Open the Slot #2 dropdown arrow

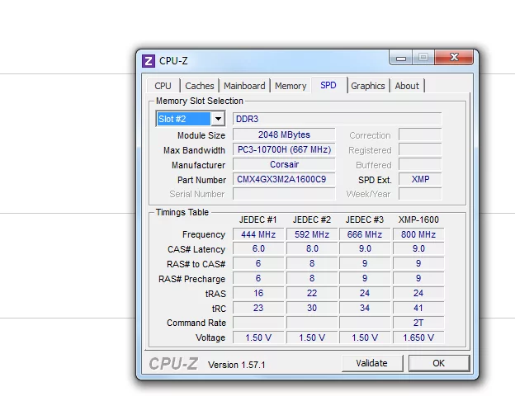218,120
